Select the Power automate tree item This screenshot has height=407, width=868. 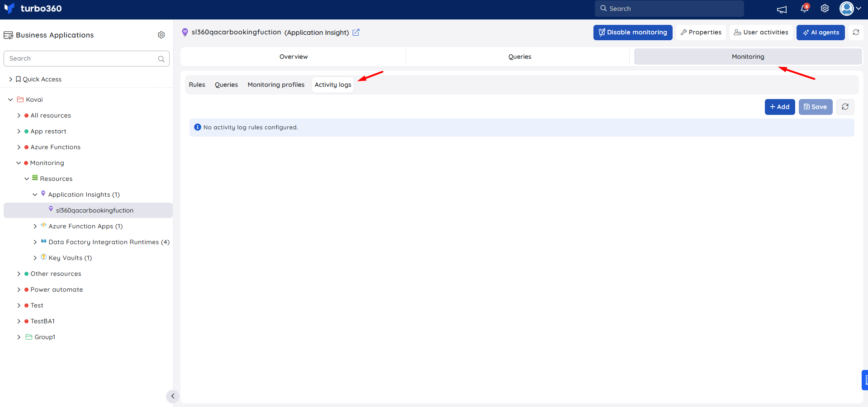coord(57,290)
